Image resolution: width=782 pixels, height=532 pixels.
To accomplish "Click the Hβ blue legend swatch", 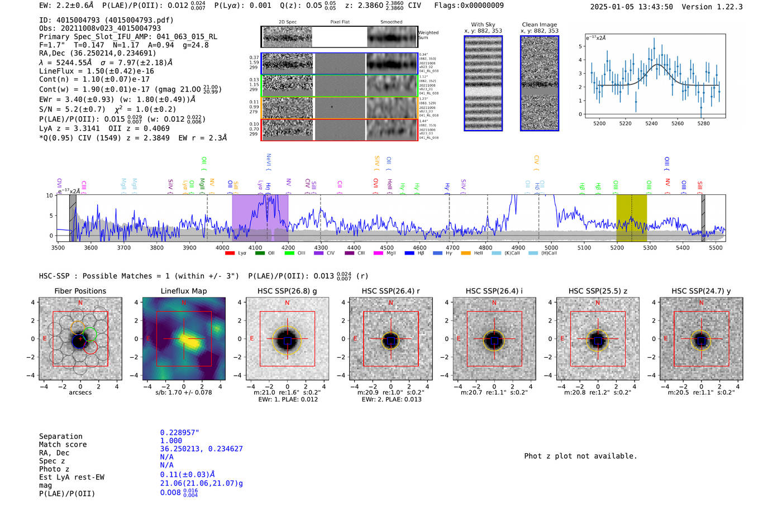I will pyautogui.click(x=409, y=253).
